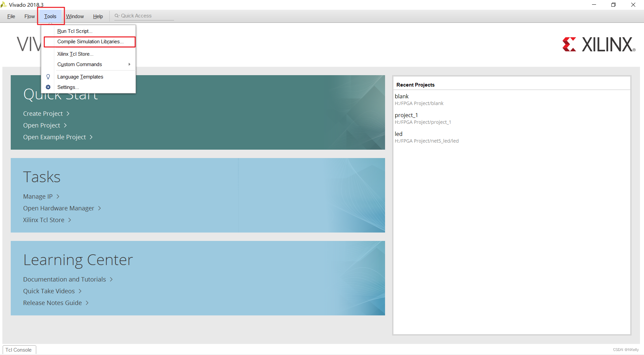The height and width of the screenshot is (355, 644).
Task: Close the Vivado window
Action: point(633,5)
